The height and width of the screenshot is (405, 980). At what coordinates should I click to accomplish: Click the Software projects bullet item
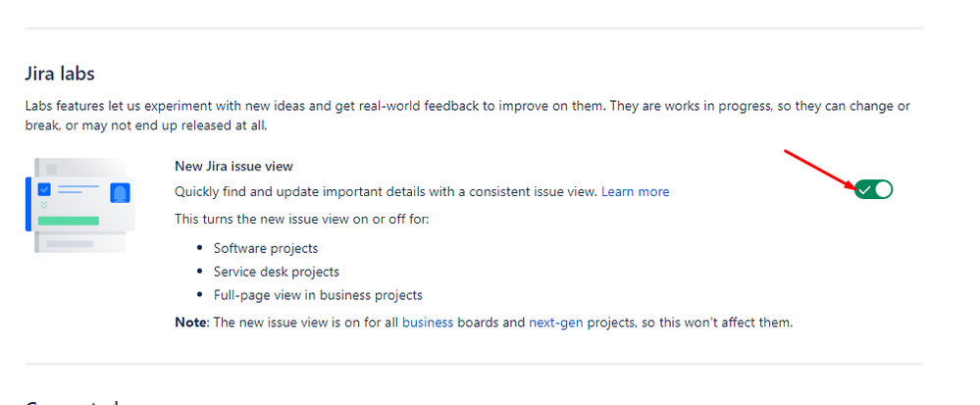click(x=266, y=249)
